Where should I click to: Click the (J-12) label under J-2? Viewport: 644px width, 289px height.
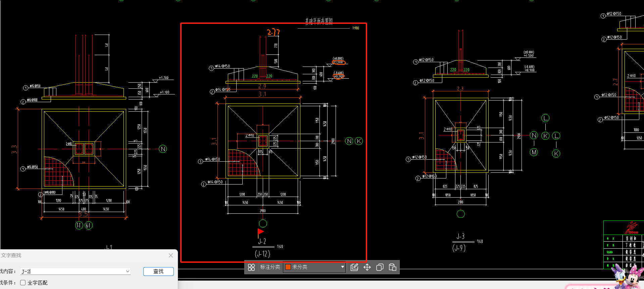point(262,254)
